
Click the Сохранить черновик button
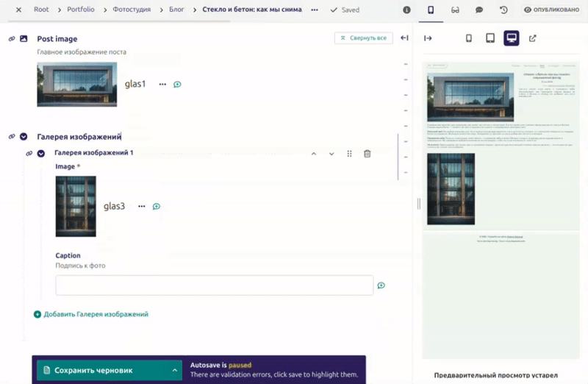pyautogui.click(x=102, y=370)
